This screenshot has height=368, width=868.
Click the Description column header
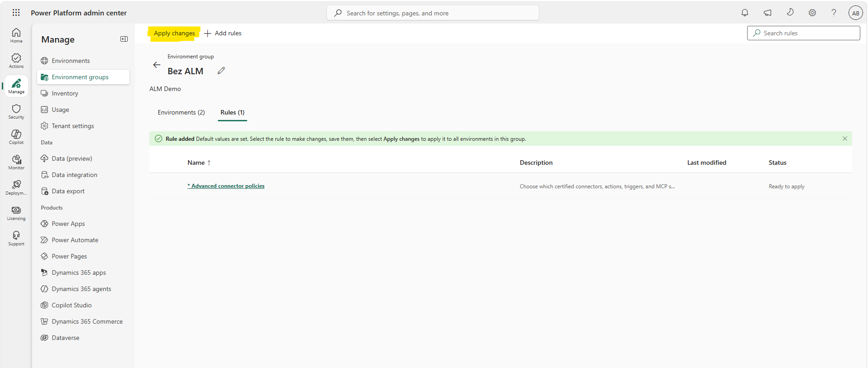click(x=536, y=162)
